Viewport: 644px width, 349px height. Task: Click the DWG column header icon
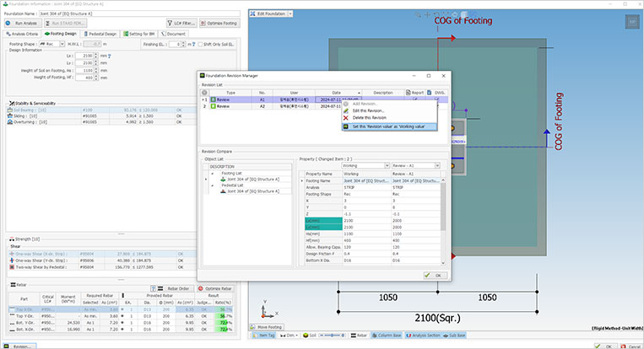pyautogui.click(x=430, y=93)
